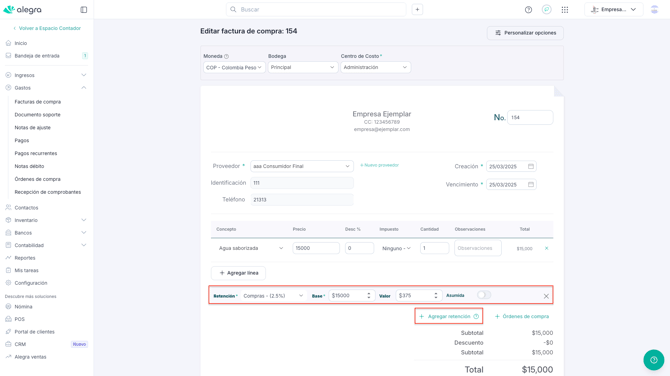
Task: Click the Reportes chart icon
Action: [8, 258]
